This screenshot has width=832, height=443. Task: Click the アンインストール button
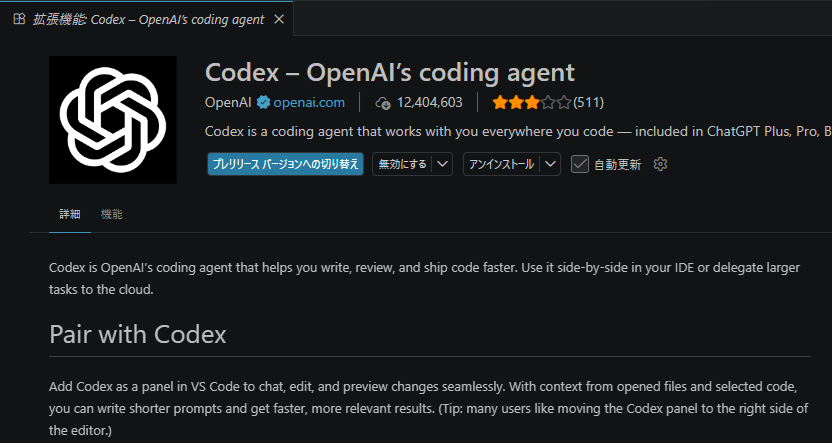[x=501, y=164]
